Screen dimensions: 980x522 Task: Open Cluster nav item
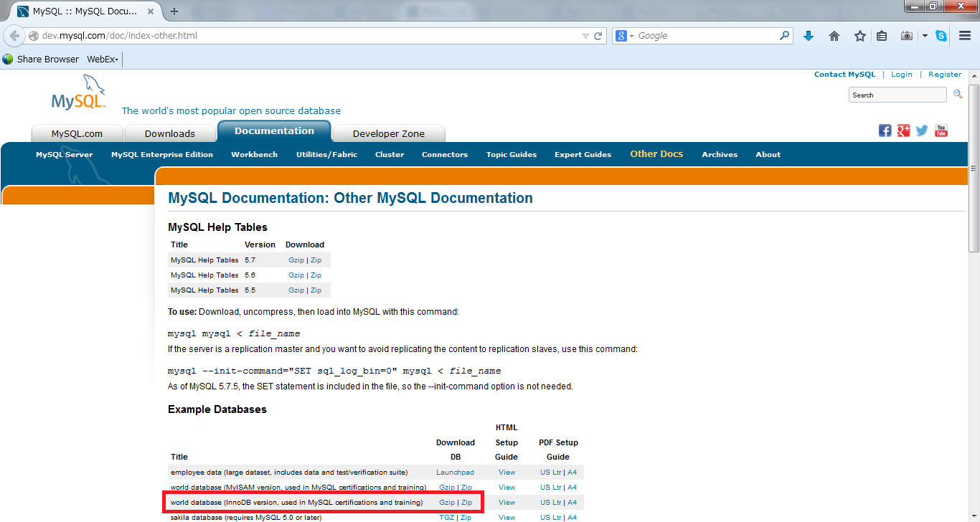pos(390,154)
